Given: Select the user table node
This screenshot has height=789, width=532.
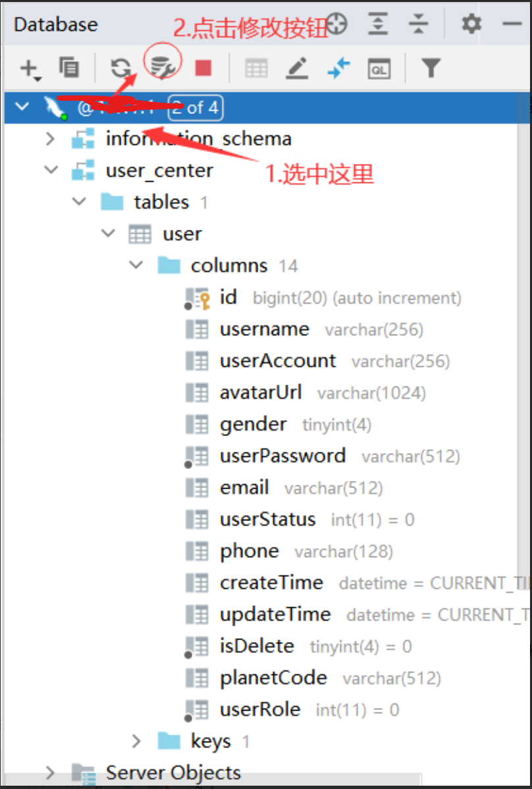Looking at the screenshot, I should coord(182,234).
